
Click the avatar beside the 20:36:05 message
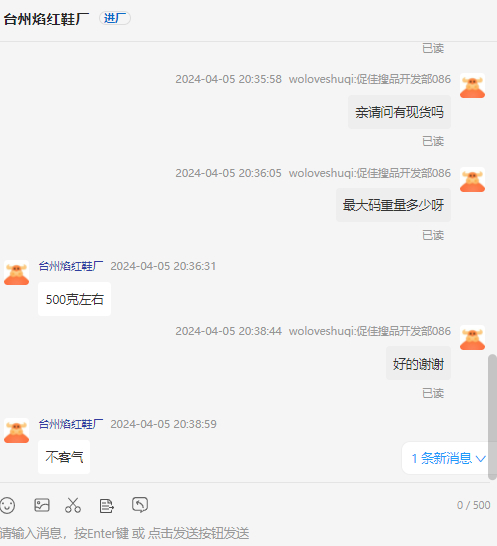[472, 180]
